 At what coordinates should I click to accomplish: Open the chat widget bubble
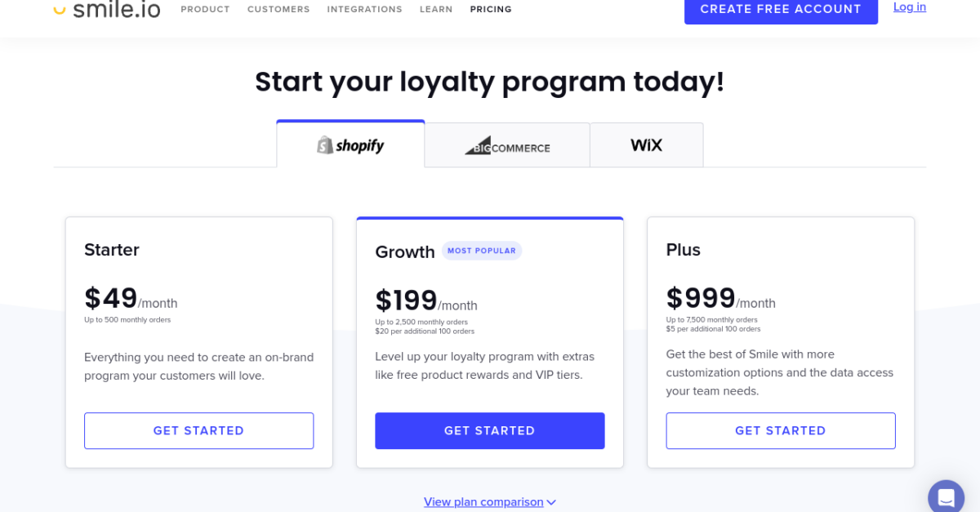click(x=946, y=496)
